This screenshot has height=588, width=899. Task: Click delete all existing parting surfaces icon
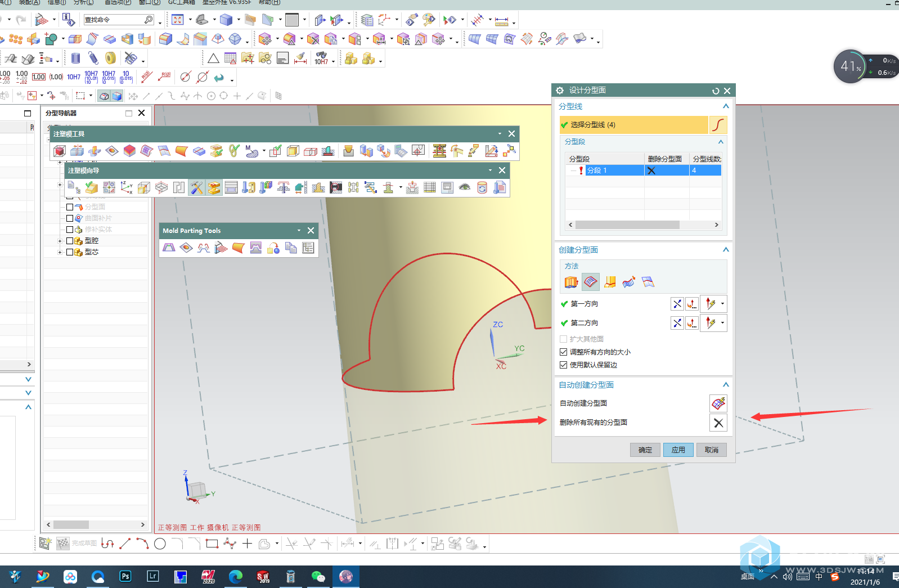(x=718, y=423)
